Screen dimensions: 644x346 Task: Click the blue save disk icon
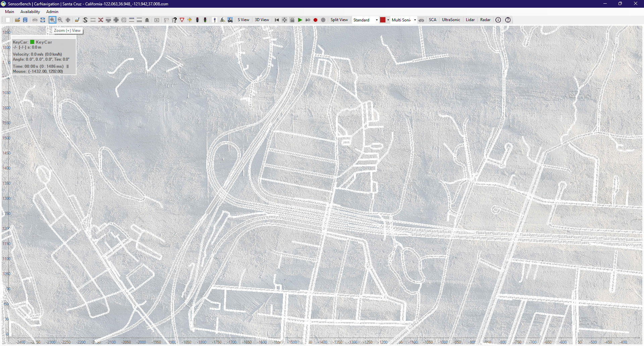tap(25, 20)
